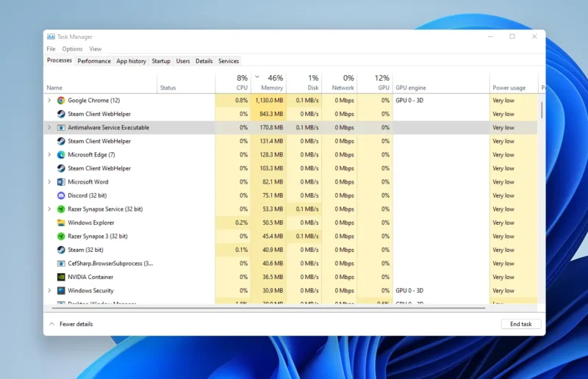Click the Steam (32 bit) icon
588x379 pixels.
pyautogui.click(x=61, y=250)
